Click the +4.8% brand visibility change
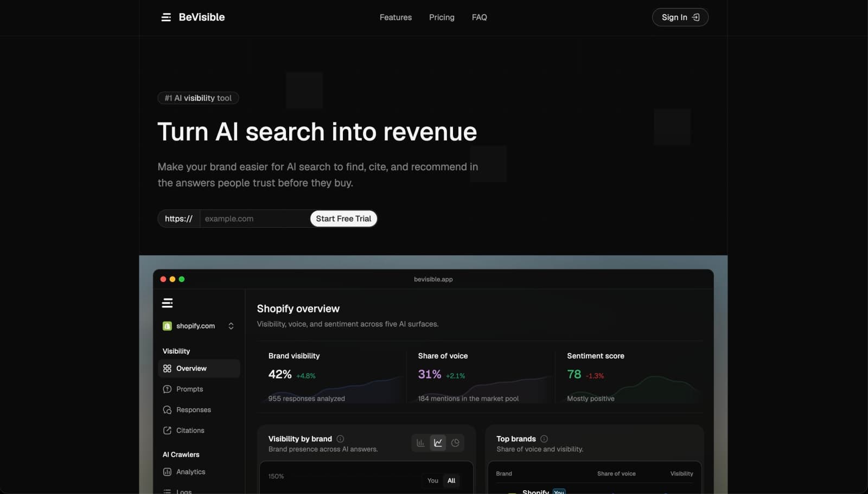868x494 pixels. [x=305, y=376]
